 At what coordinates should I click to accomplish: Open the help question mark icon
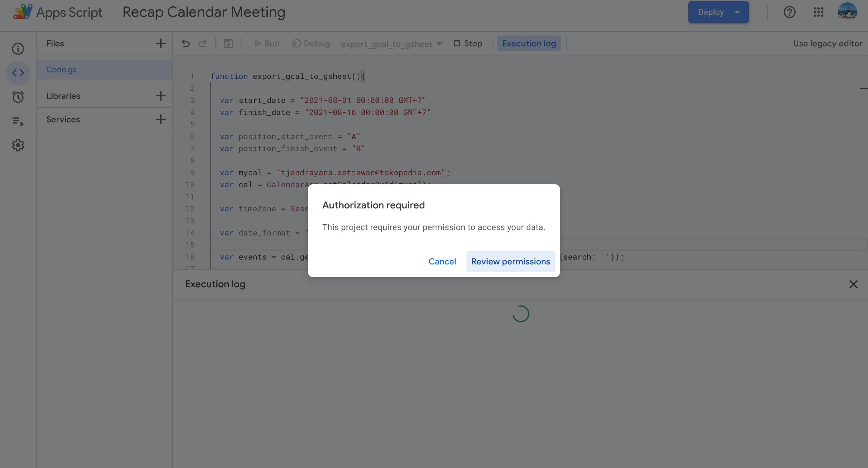[x=789, y=12]
